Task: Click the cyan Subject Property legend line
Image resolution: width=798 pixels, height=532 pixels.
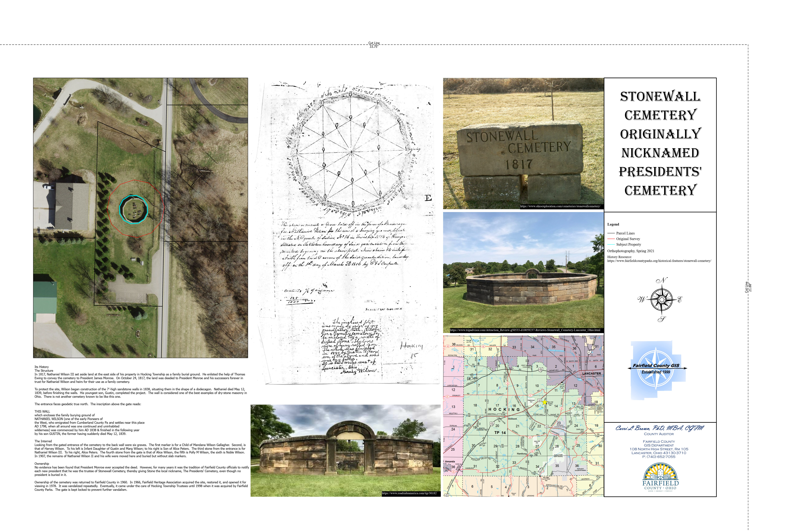Action: pos(611,244)
